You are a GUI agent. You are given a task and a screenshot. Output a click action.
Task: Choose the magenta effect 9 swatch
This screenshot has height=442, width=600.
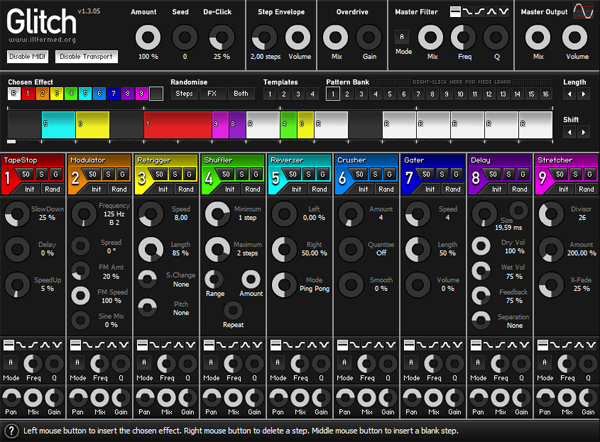tap(142, 94)
